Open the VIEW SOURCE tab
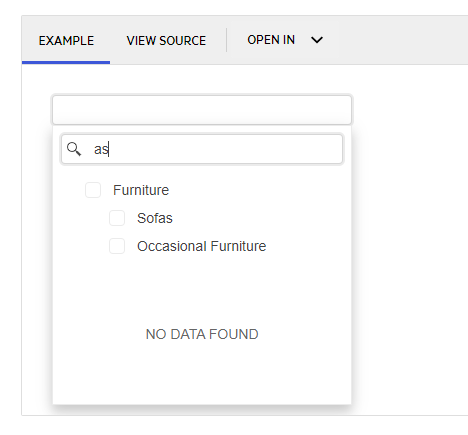Screen dimensions: 468x435 166,41
